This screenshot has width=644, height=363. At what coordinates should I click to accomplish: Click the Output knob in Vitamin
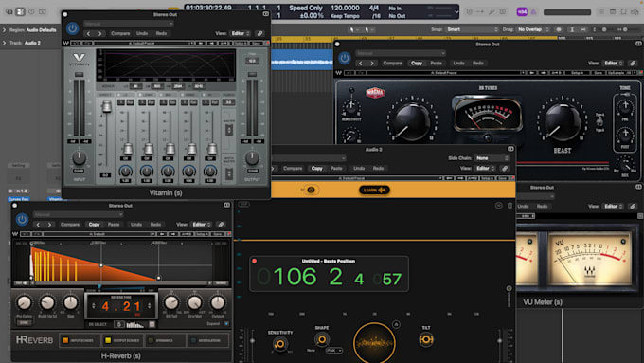(x=252, y=158)
